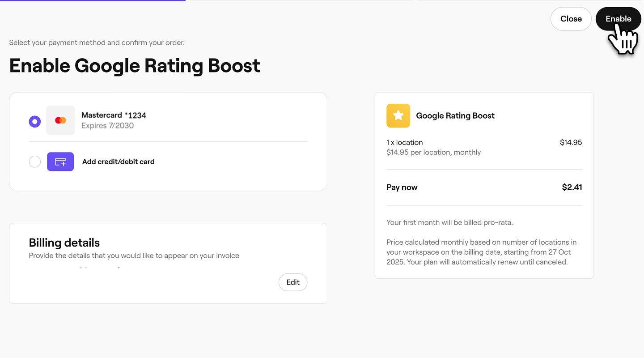Click the 'Add credit/debit card' label
Image resolution: width=644 pixels, height=358 pixels.
tap(118, 162)
